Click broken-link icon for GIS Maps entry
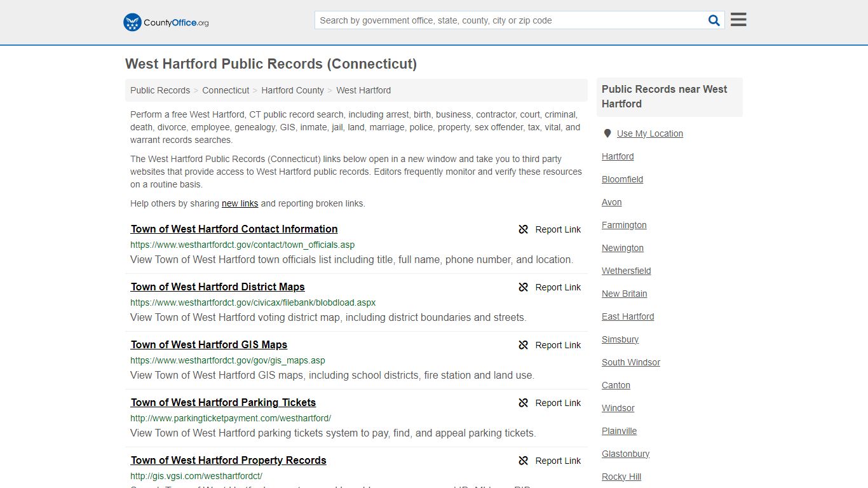The image size is (868, 488). pos(523,345)
